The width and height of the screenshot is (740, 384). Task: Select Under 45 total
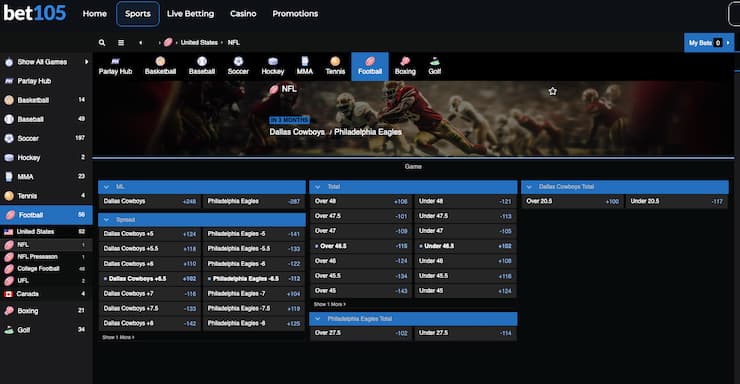point(465,291)
